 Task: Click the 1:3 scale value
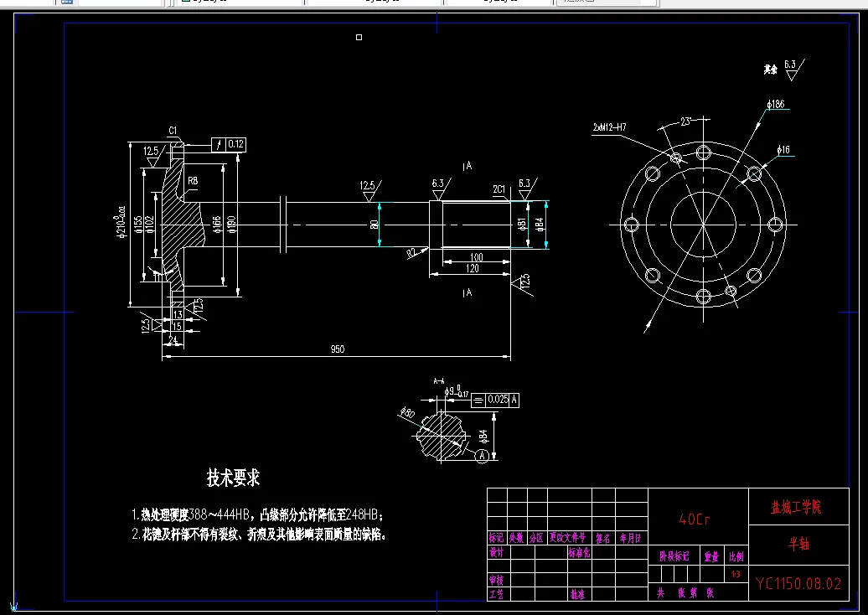pyautogui.click(x=736, y=574)
